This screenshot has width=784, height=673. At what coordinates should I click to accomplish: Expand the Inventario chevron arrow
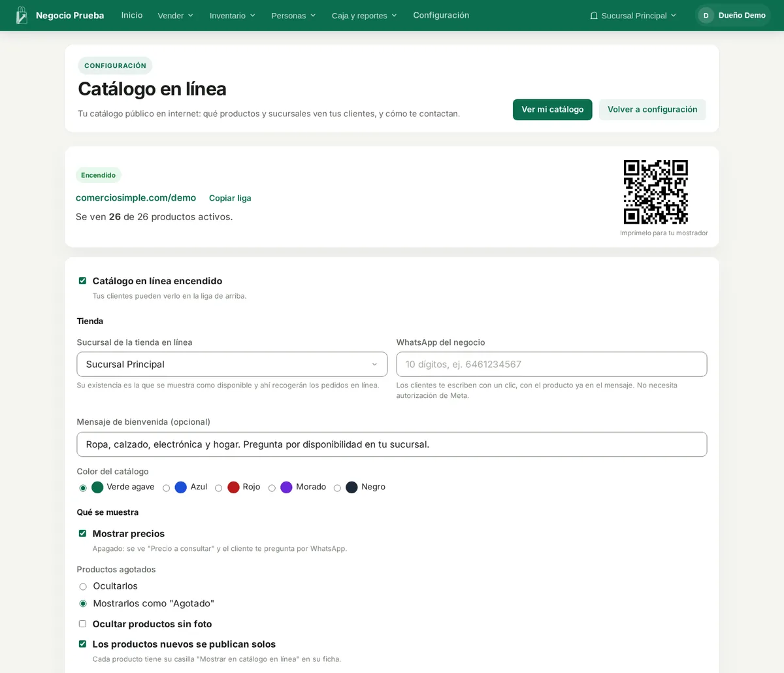coord(253,16)
